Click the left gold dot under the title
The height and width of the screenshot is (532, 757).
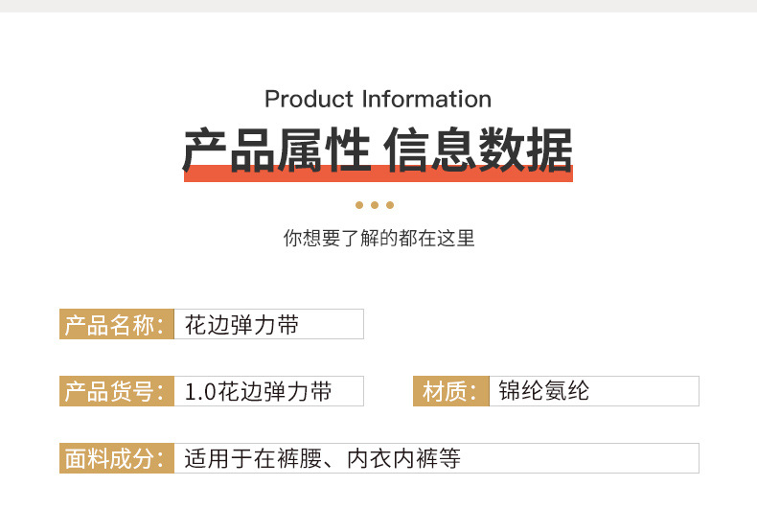pos(359,205)
